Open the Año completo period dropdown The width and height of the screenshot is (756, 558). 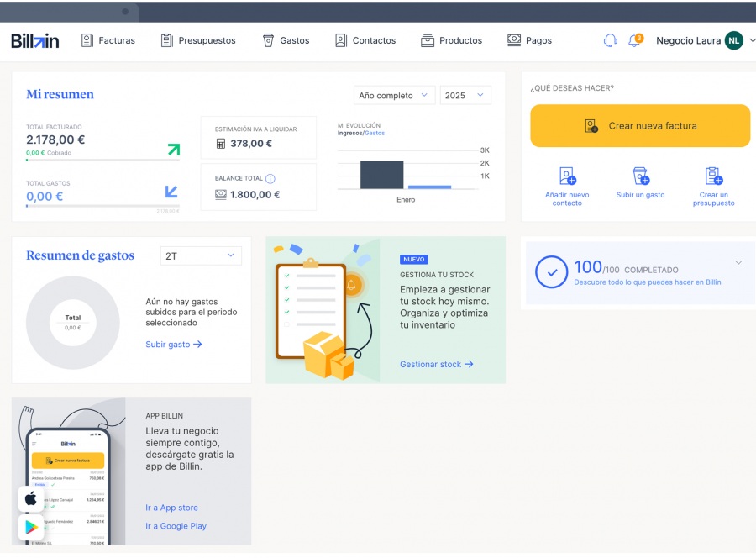pos(394,96)
